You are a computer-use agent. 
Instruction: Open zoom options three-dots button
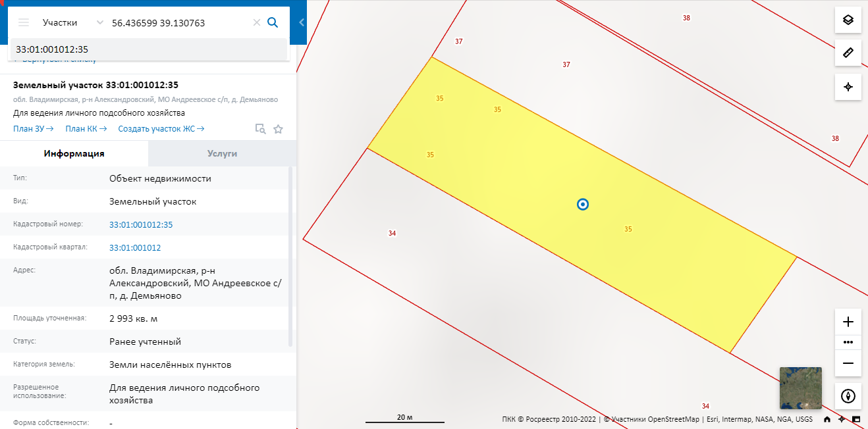pyautogui.click(x=848, y=342)
